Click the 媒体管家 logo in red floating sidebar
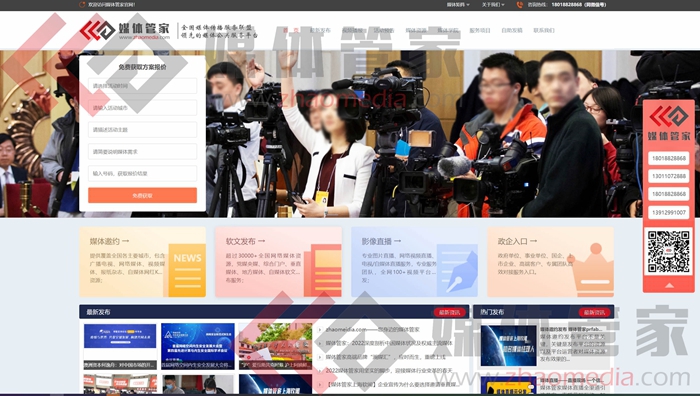The image size is (700, 396). point(668,123)
